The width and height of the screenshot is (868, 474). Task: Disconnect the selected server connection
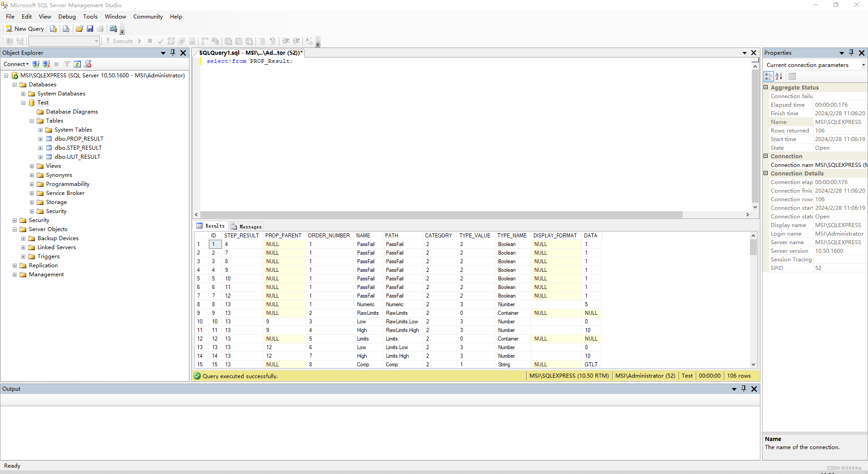coord(46,64)
